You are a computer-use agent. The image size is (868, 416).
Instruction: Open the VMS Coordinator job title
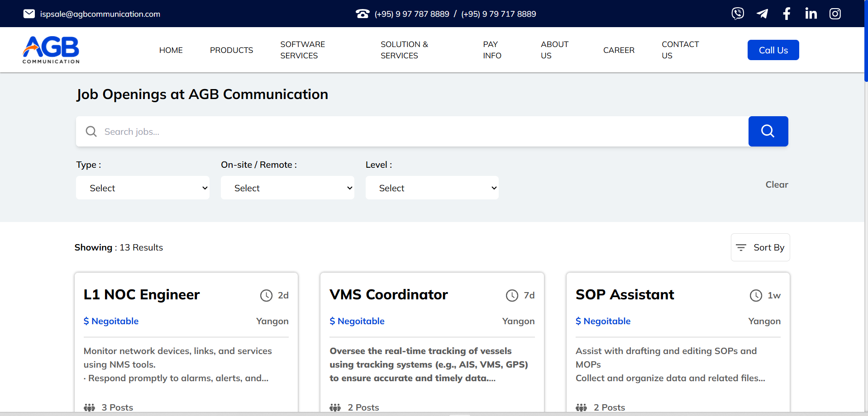[389, 294]
